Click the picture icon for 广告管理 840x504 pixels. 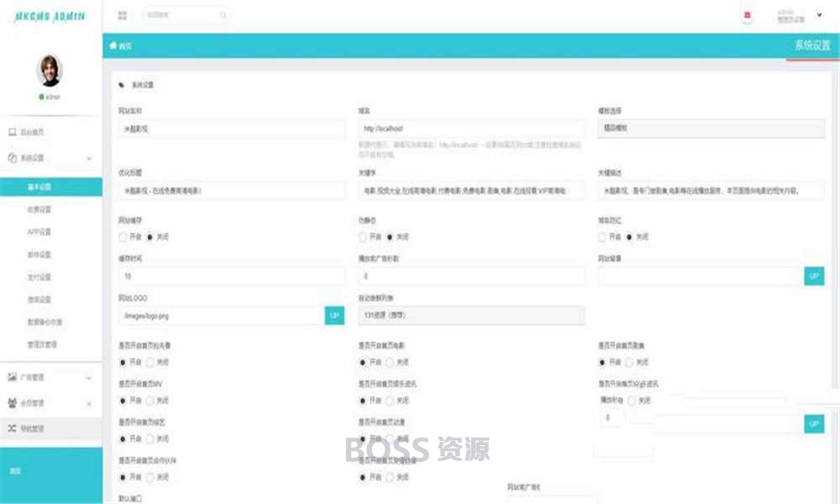tap(13, 377)
